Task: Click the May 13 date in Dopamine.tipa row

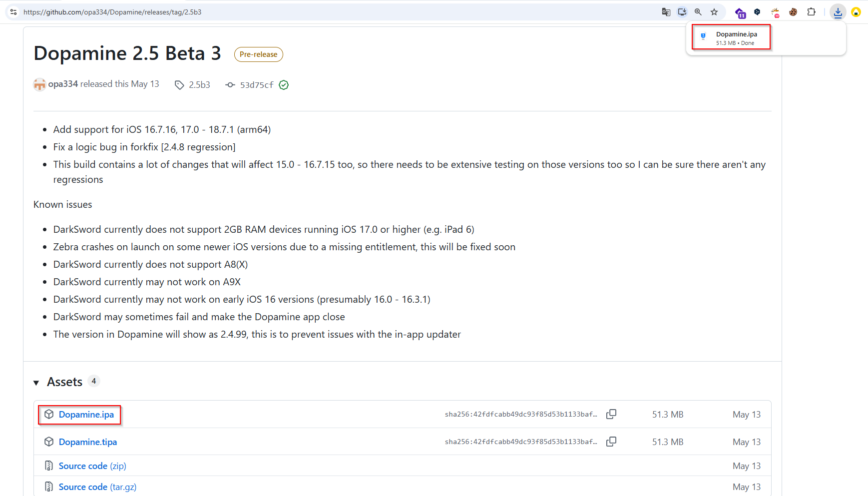Action: (x=747, y=442)
